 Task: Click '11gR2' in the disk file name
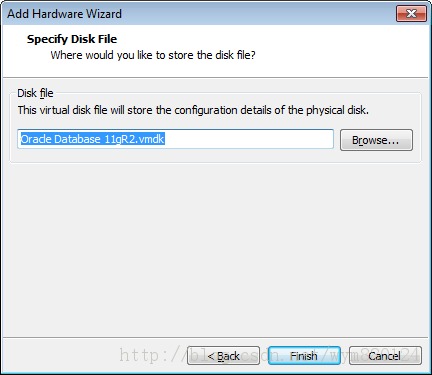tap(119, 139)
